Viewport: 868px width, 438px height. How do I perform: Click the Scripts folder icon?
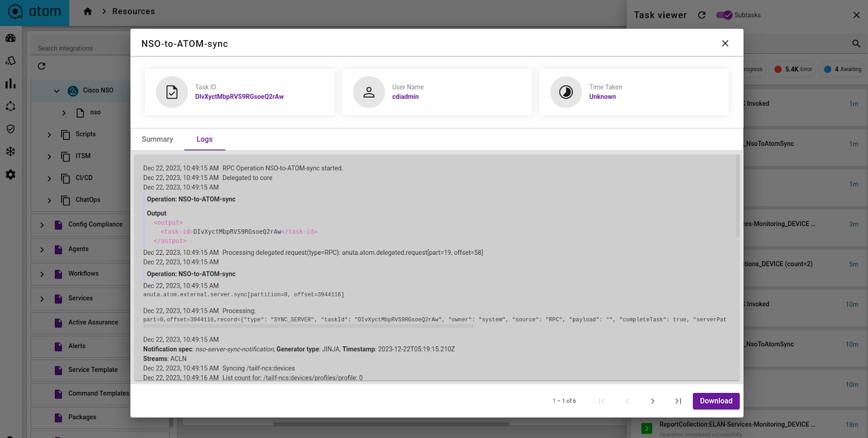tap(66, 134)
